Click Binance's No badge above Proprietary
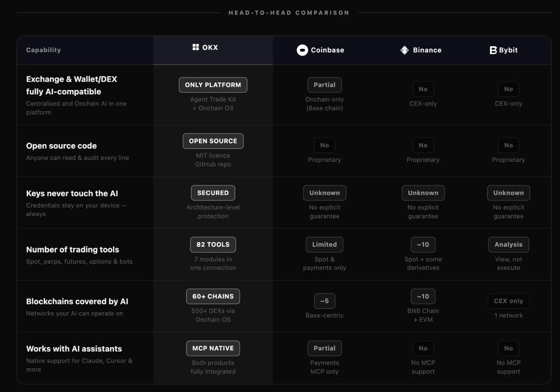Viewport: 560px width, 392px height. click(423, 145)
